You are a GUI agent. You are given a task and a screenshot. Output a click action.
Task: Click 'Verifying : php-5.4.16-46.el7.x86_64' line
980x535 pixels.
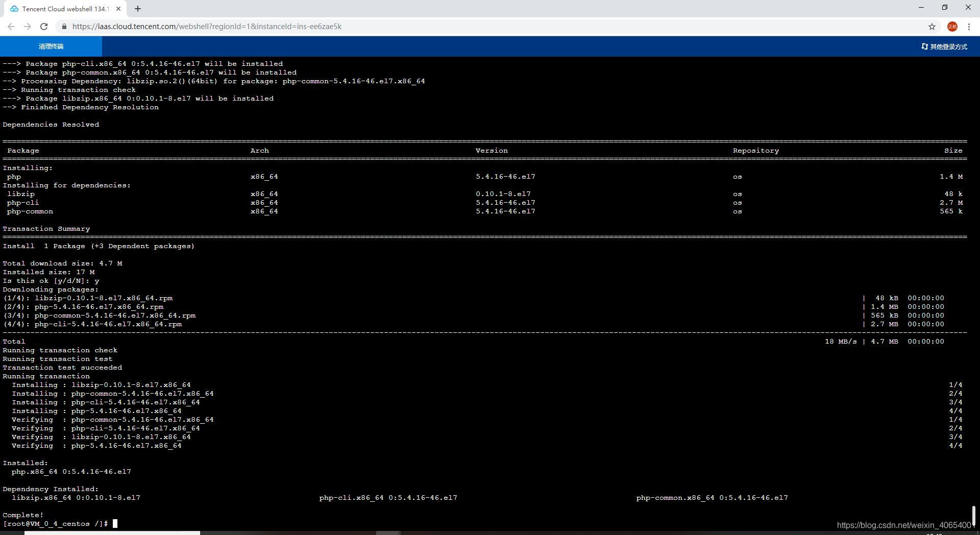tap(96, 446)
